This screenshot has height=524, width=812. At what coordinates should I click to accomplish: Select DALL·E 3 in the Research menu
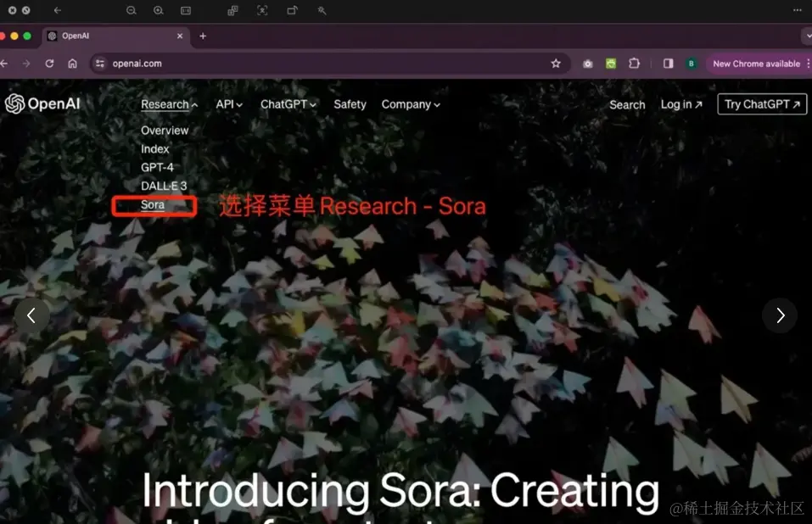pyautogui.click(x=164, y=187)
